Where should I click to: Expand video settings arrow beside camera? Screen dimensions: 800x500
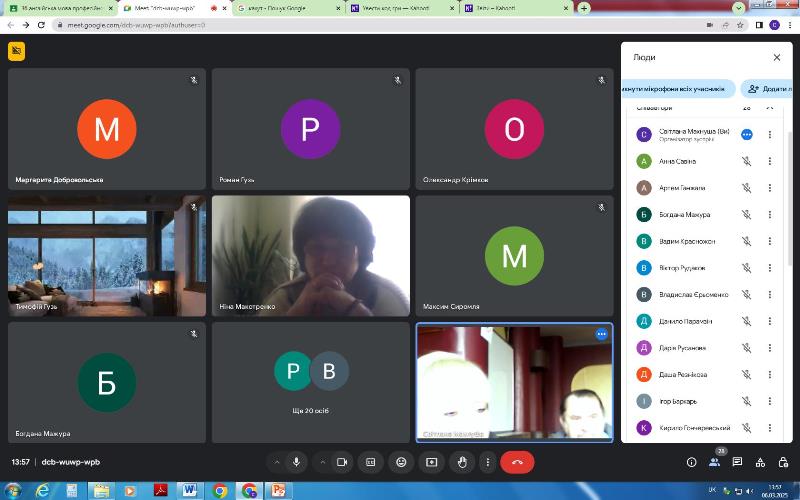coord(321,462)
